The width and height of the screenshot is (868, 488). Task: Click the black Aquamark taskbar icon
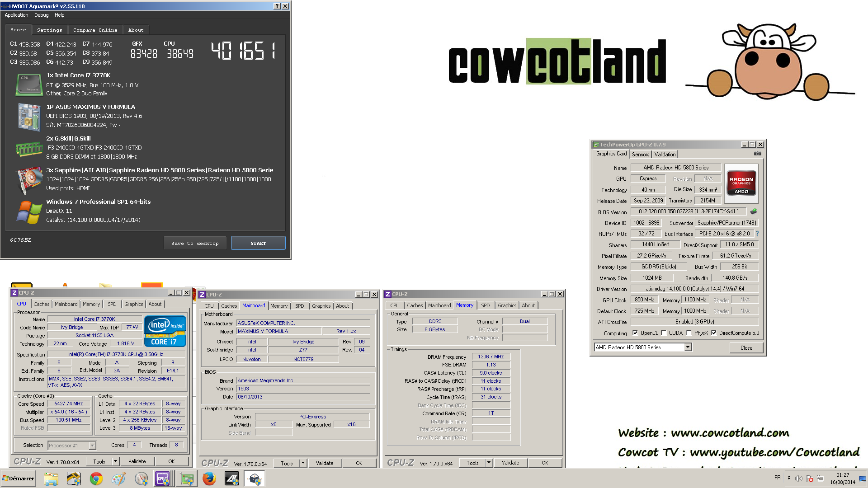[231, 479]
